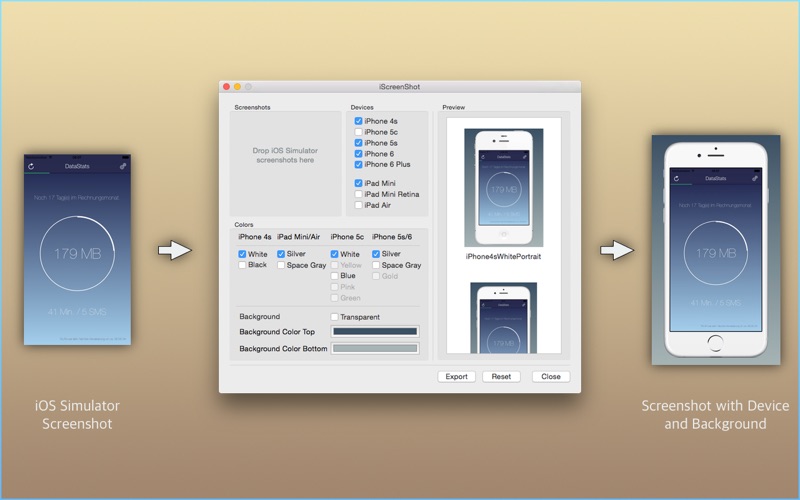Screen dimensions: 800x500
Task: Click 41 Min. / 5 SMS in left screenshot
Action: click(x=77, y=312)
